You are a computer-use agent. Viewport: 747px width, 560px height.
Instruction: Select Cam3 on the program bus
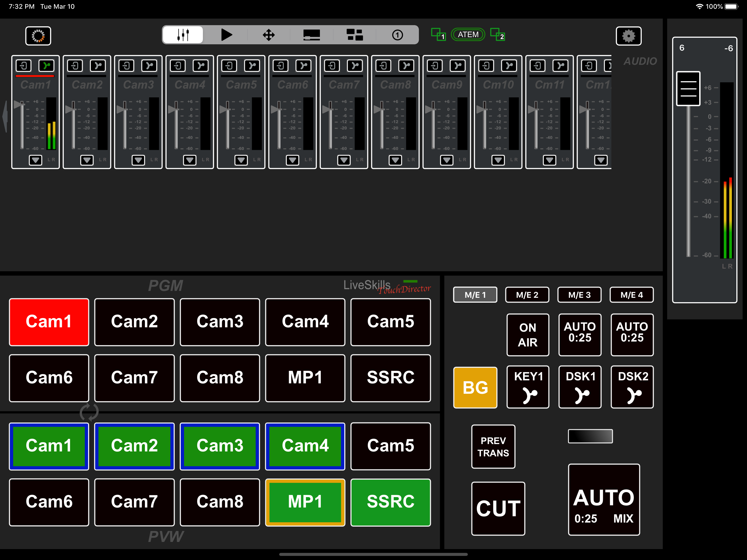(220, 322)
